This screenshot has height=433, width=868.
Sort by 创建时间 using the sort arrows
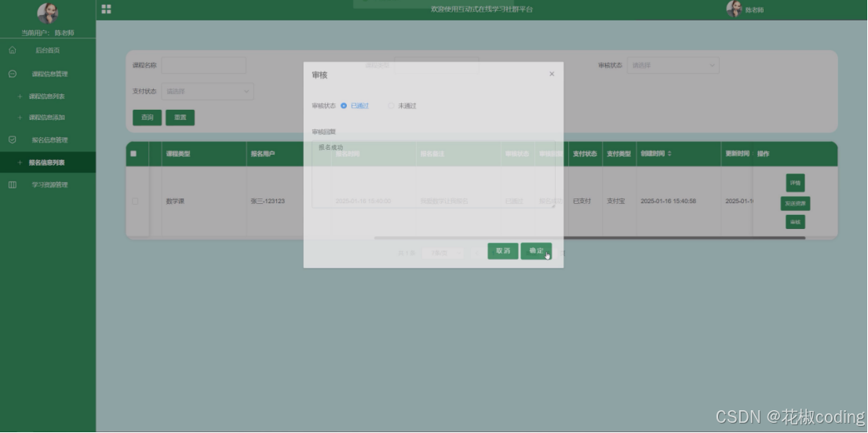tap(669, 154)
